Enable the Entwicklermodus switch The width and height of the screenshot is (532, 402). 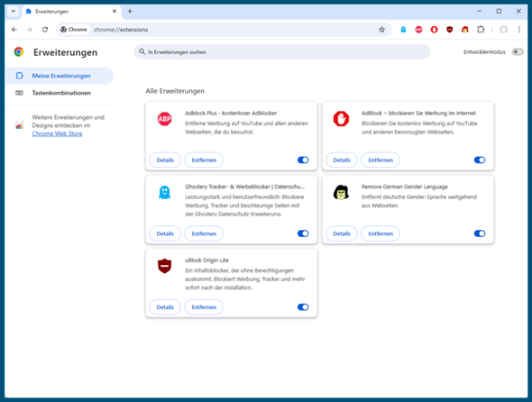point(518,52)
